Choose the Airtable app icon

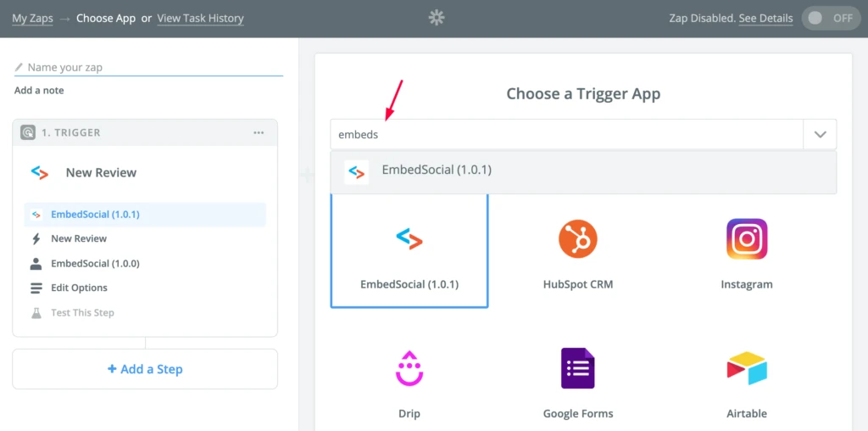click(747, 368)
